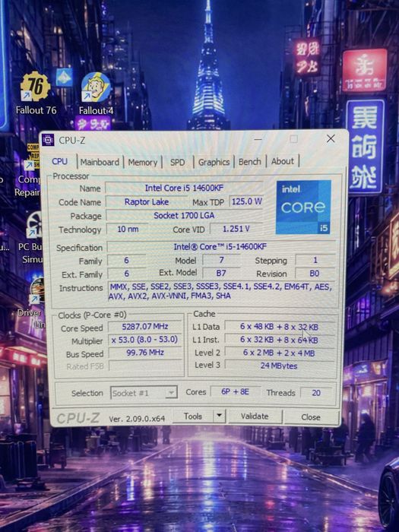Click the L1 Data cache value
The width and height of the screenshot is (399, 532).
[x=280, y=327]
